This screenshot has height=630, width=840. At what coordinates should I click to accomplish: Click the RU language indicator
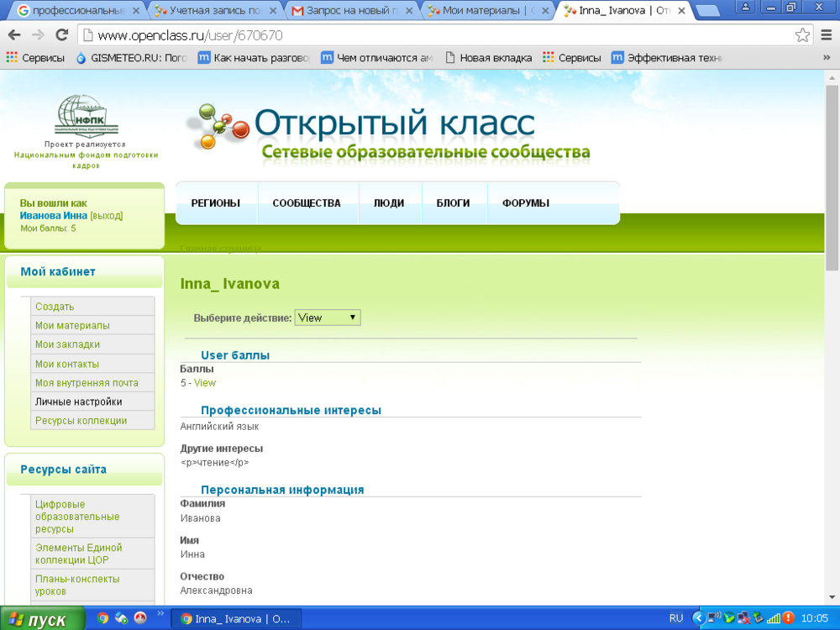point(676,618)
